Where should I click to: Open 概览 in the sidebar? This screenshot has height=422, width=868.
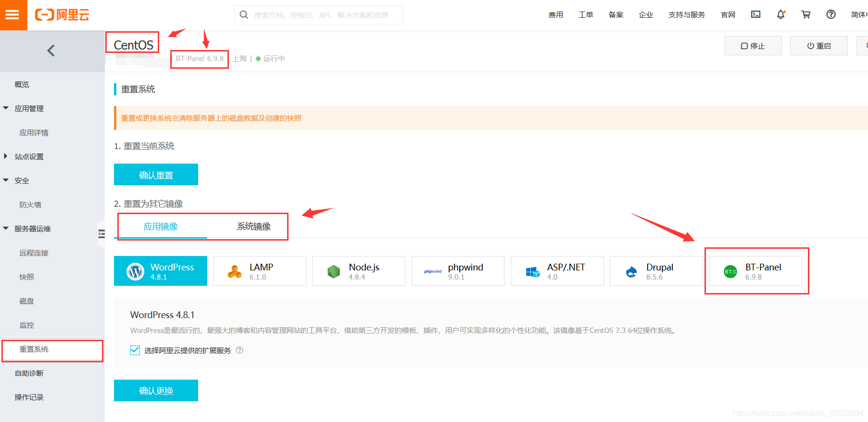[22, 84]
